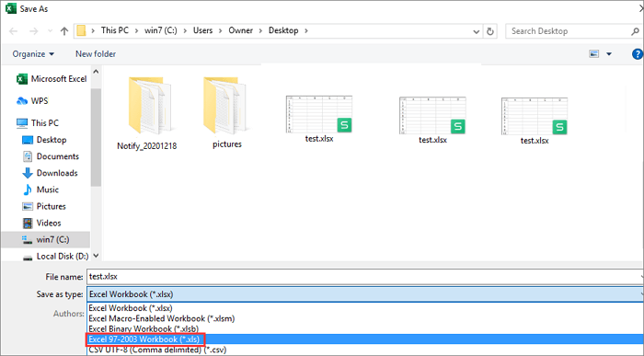This screenshot has width=644, height=356.
Task: Open Desktop in the navigation pane
Action: click(x=44, y=140)
